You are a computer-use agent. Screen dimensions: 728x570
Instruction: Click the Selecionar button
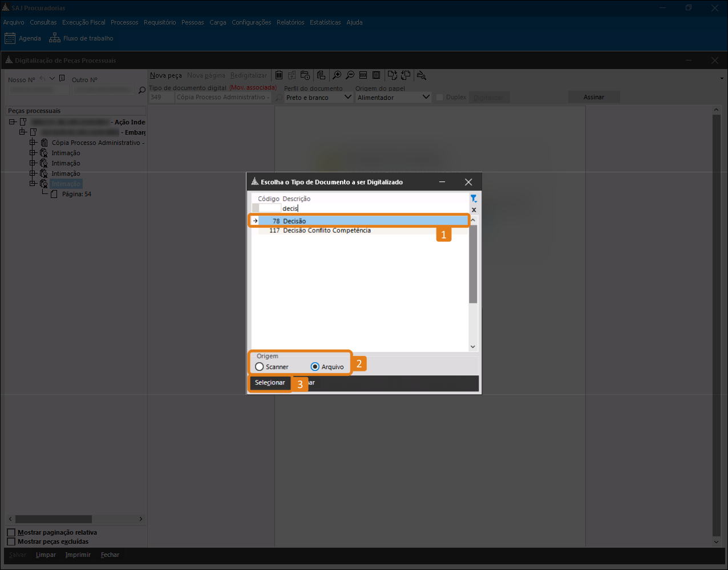[x=270, y=383]
